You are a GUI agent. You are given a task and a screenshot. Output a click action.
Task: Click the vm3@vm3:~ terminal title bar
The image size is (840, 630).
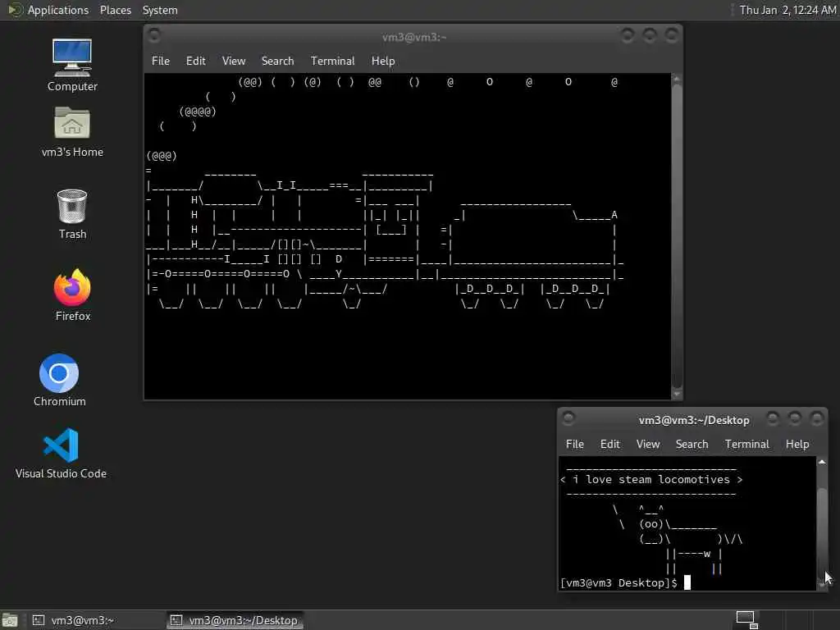(x=413, y=36)
